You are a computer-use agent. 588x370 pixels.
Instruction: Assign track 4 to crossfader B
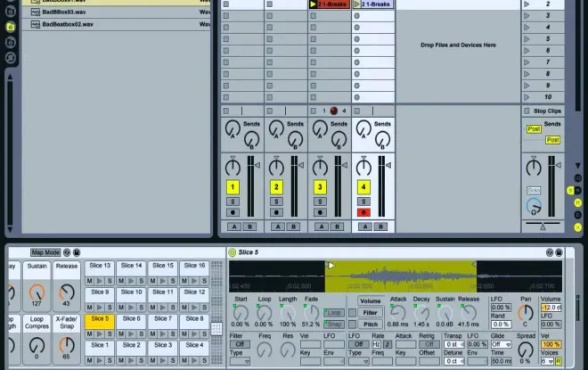380,226
